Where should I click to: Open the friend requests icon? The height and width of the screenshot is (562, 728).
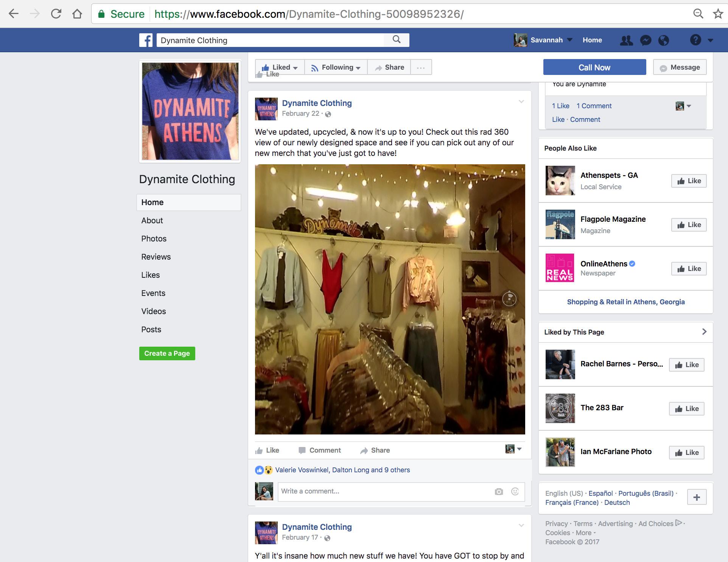(626, 40)
